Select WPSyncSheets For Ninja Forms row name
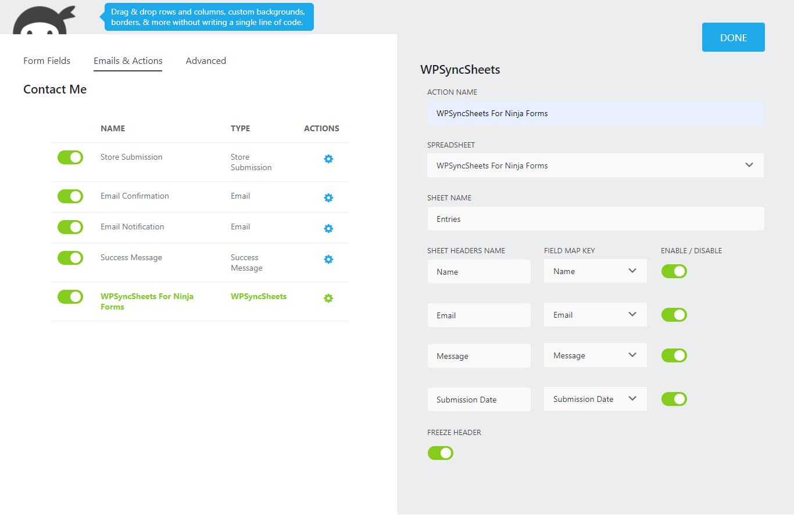Viewport: 794px width, 532px height. (x=147, y=301)
